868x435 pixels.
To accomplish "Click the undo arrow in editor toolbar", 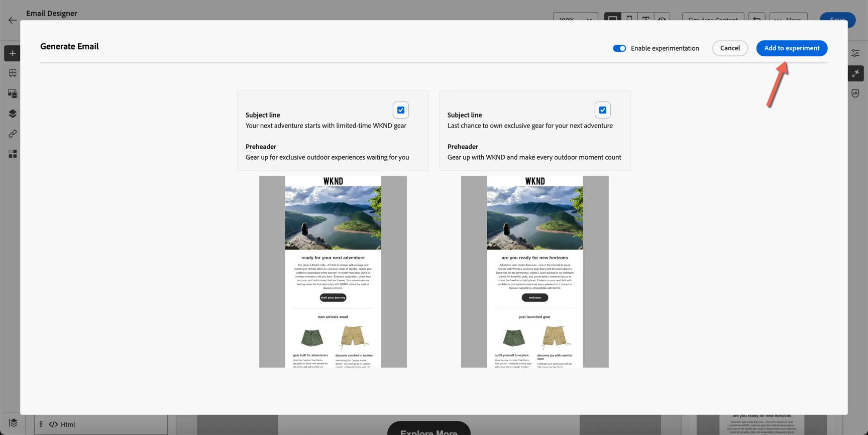I will click(756, 19).
